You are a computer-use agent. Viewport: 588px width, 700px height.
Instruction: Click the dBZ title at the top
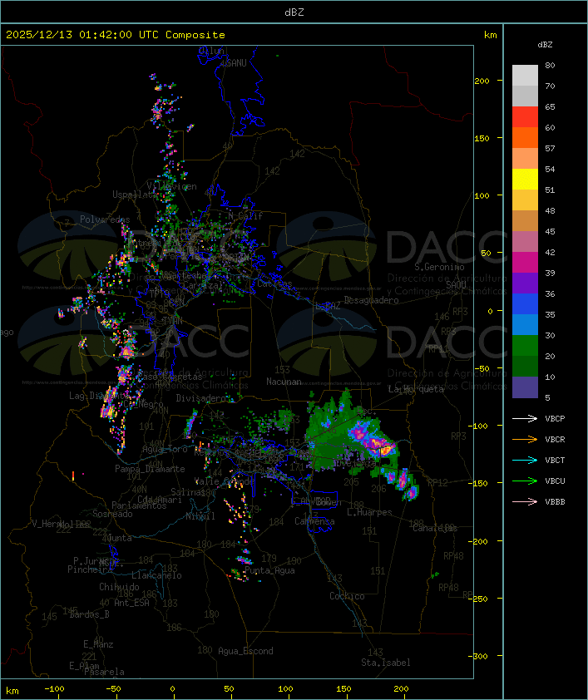pyautogui.click(x=294, y=12)
